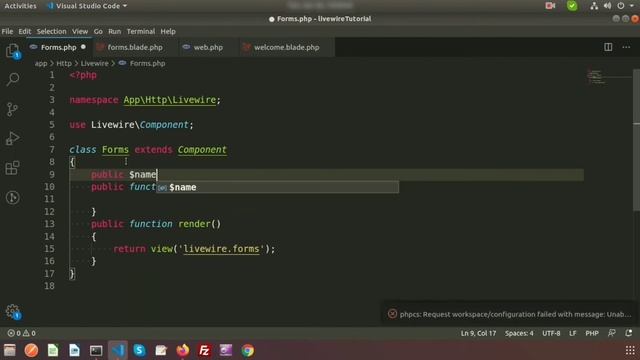This screenshot has height=360, width=640.
Task: Accept the $name autocomplete suggestion
Action: click(x=278, y=187)
